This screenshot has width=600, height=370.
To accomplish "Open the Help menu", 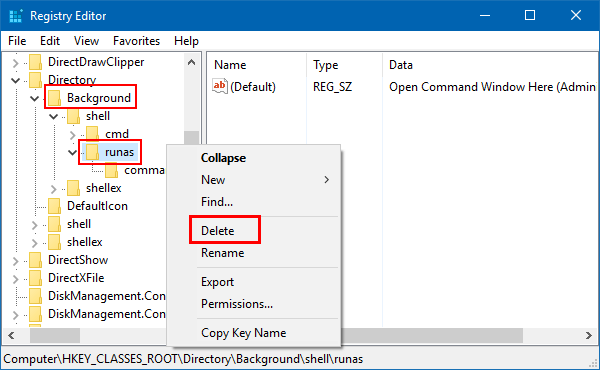I will pos(186,41).
